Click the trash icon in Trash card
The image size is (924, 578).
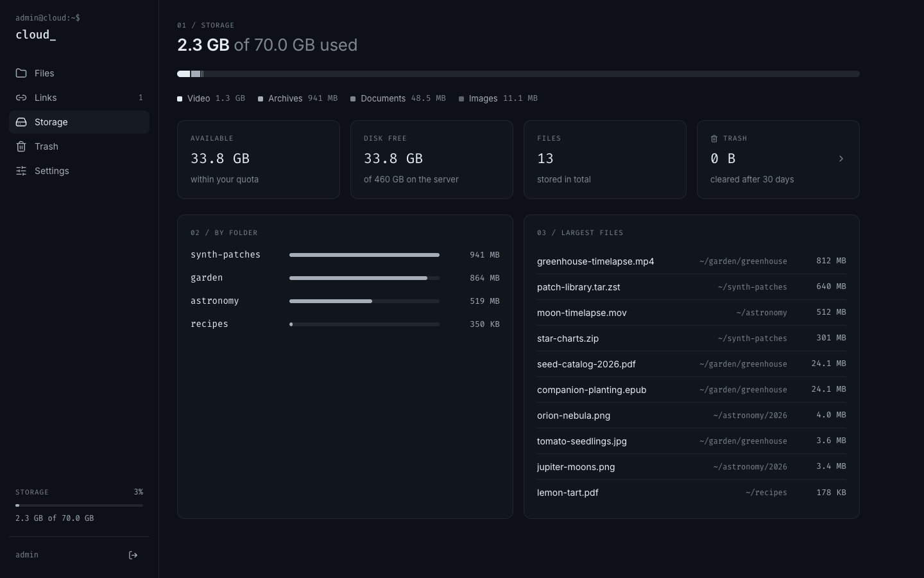(x=714, y=139)
